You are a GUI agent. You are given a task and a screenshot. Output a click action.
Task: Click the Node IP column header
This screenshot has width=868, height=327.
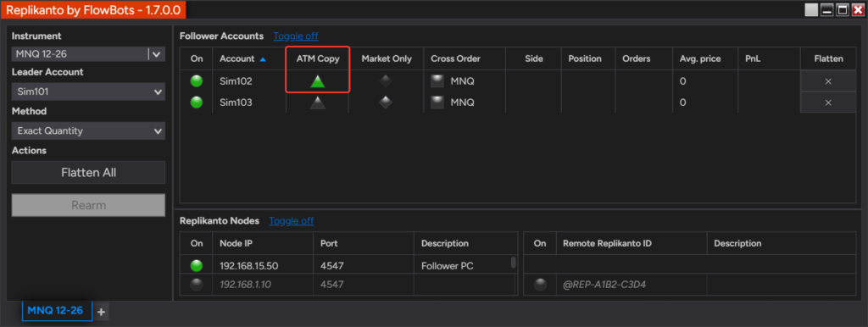point(263,243)
